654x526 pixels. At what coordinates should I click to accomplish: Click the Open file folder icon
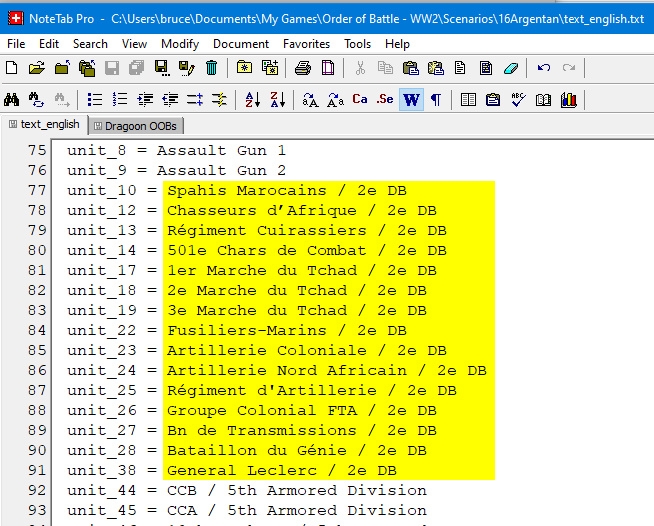(x=36, y=68)
